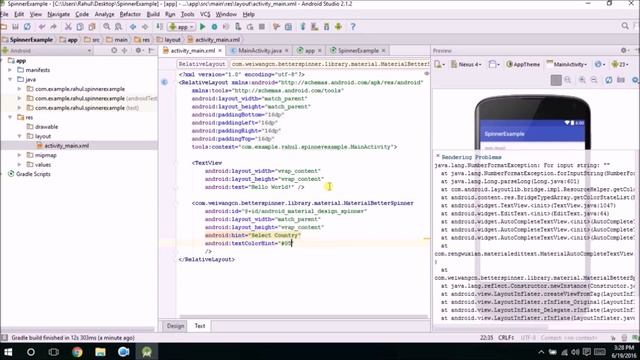Click the Redo arrow icon
640x360 pixels.
[53, 27]
